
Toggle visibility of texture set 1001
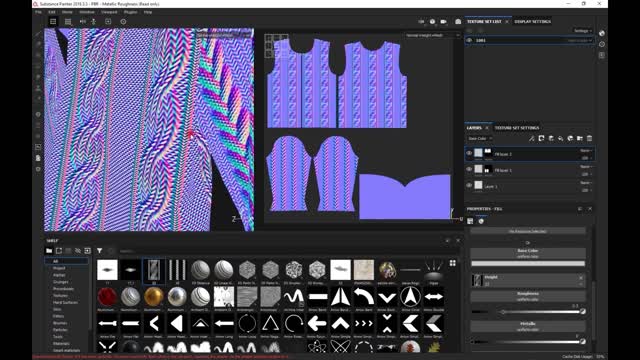[469, 40]
